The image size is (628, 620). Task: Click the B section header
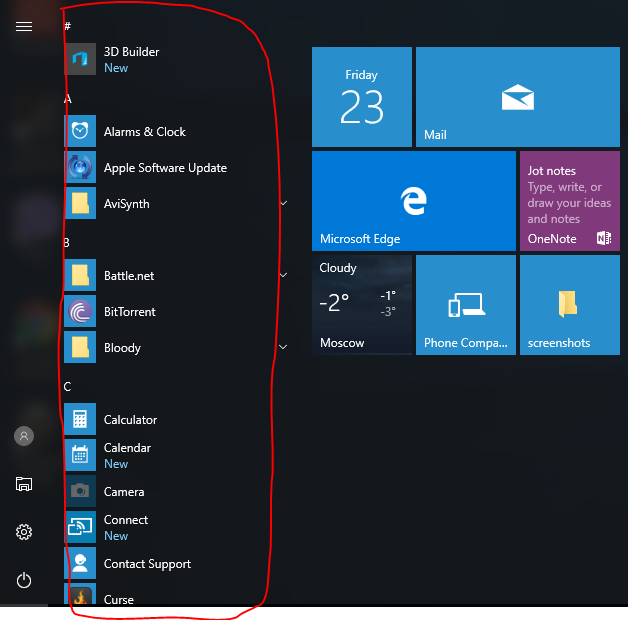67,243
